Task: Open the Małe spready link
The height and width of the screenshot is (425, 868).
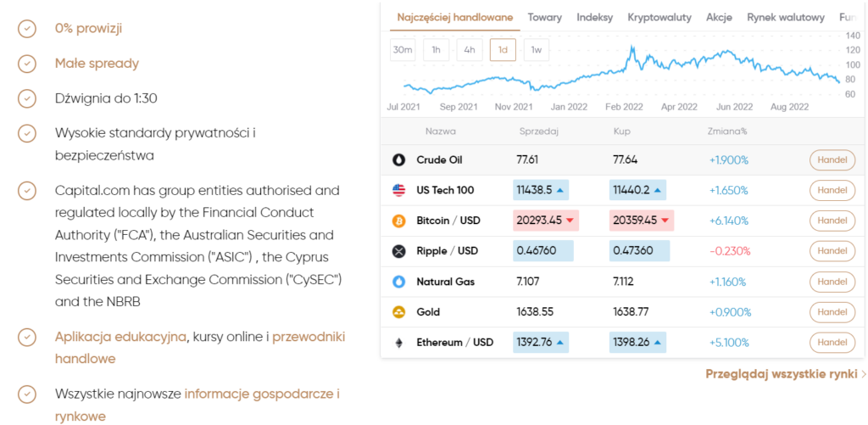Action: click(97, 64)
